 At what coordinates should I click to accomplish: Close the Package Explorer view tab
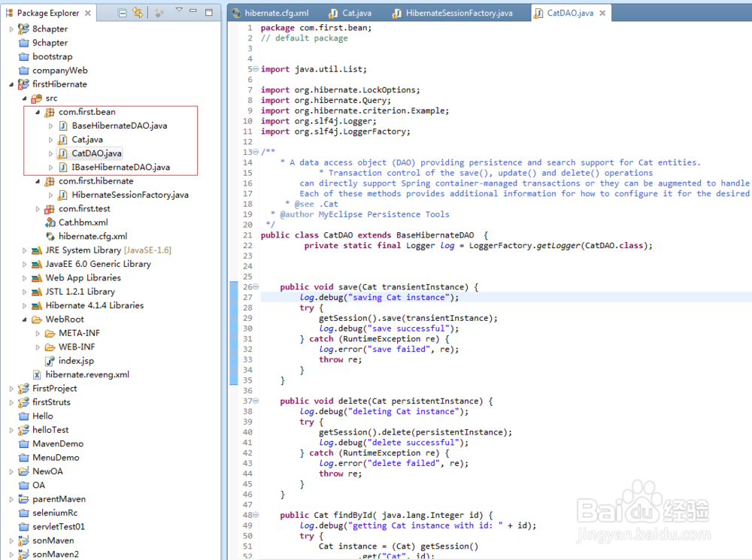point(88,13)
